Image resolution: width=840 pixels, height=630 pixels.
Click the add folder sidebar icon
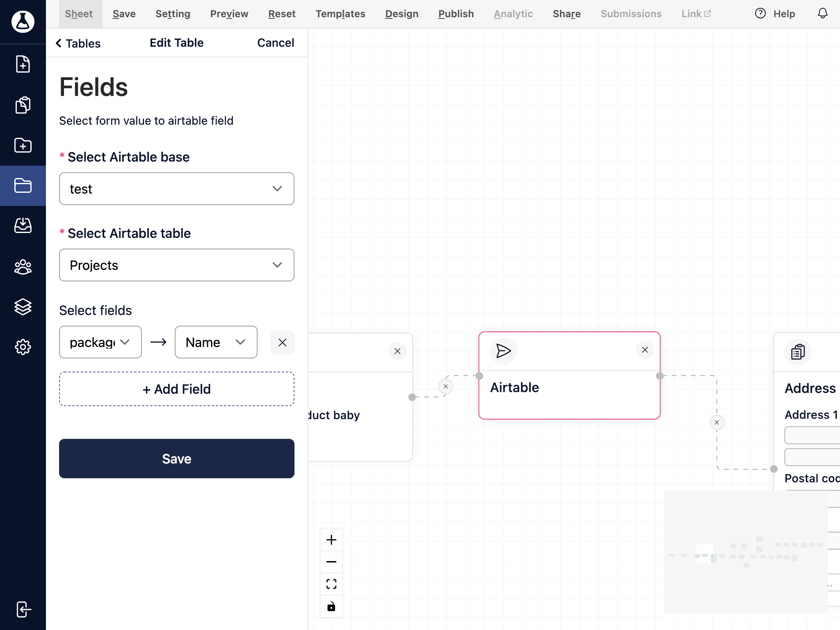[x=23, y=145]
